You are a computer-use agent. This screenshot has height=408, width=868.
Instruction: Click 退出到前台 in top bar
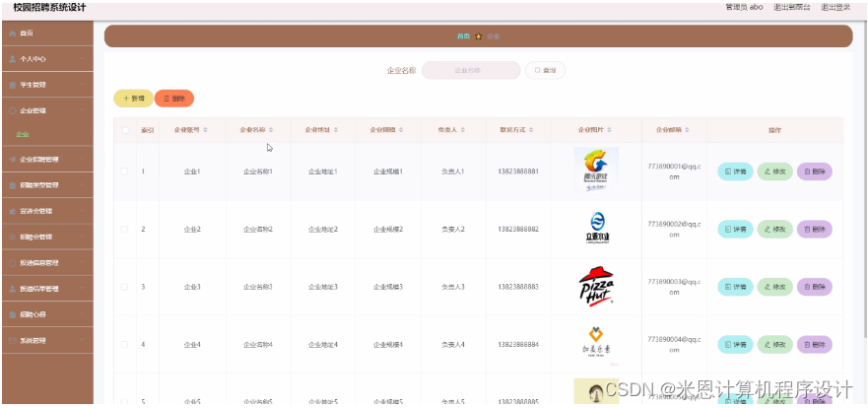[x=792, y=7]
